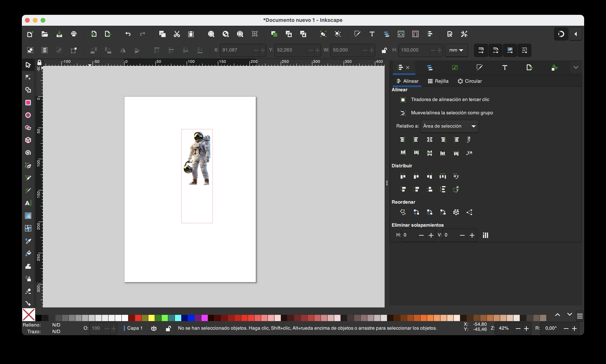Pick the yellow palette swatch
606x364 pixels.
(151, 318)
